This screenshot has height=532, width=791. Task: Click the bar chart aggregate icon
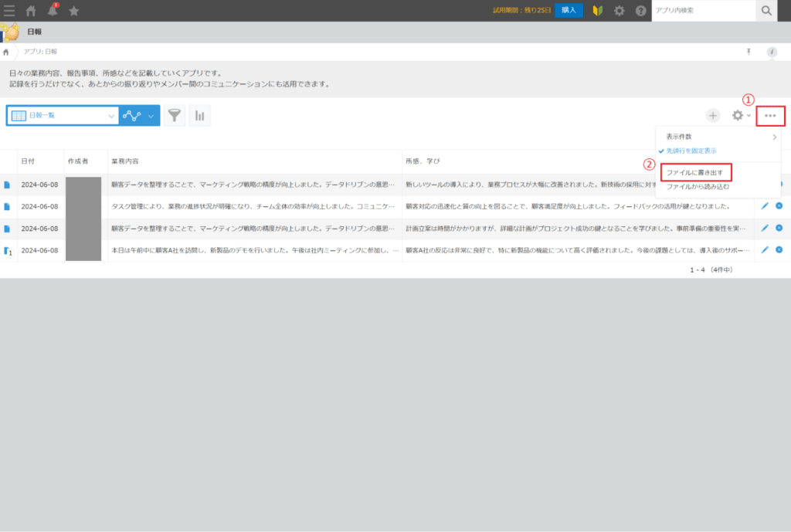pos(199,116)
